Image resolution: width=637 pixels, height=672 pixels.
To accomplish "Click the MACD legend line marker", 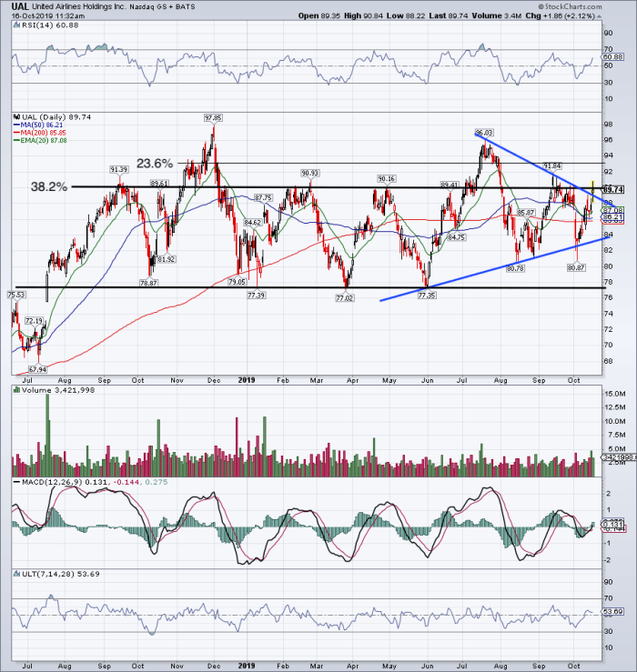I will click(x=16, y=482).
